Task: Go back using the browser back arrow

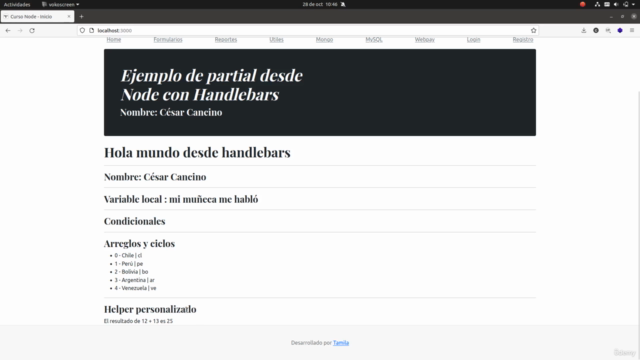Action: pos(8,31)
